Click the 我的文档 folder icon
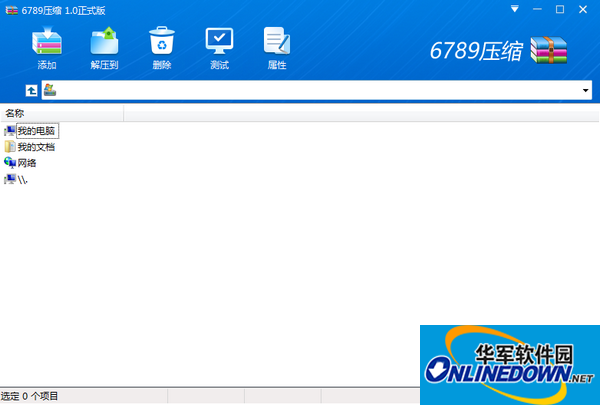The image size is (600, 405). point(10,147)
